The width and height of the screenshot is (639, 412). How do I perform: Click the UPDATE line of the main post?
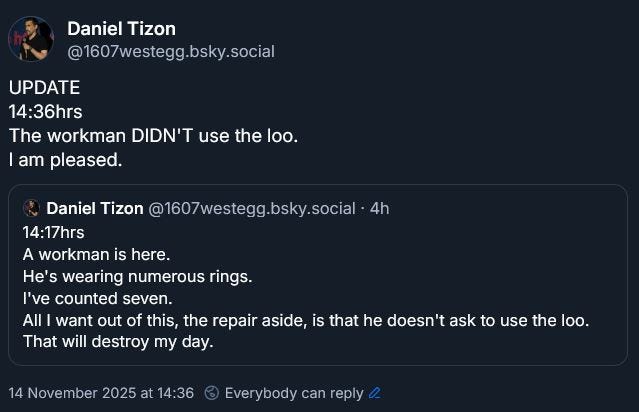44,87
